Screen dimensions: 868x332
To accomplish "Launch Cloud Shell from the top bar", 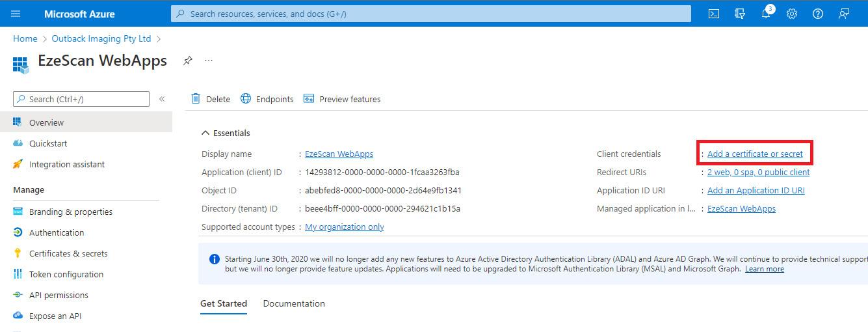I will click(x=713, y=14).
